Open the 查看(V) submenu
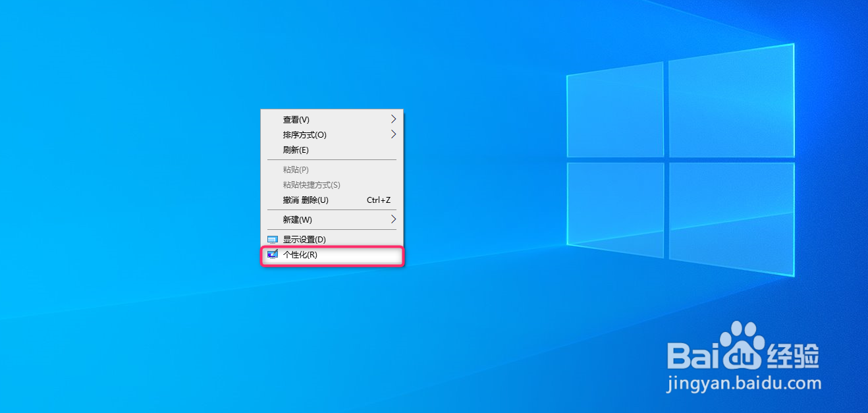 coord(332,119)
